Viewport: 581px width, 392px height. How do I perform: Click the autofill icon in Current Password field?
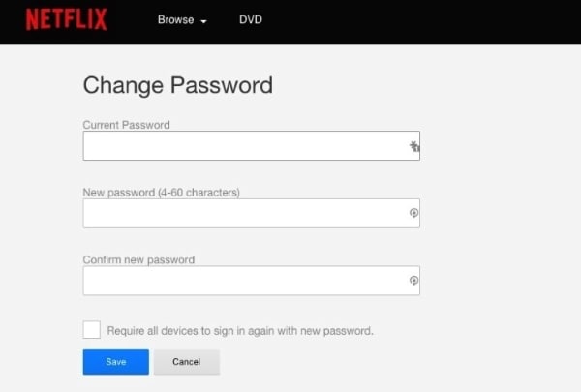[x=414, y=146]
